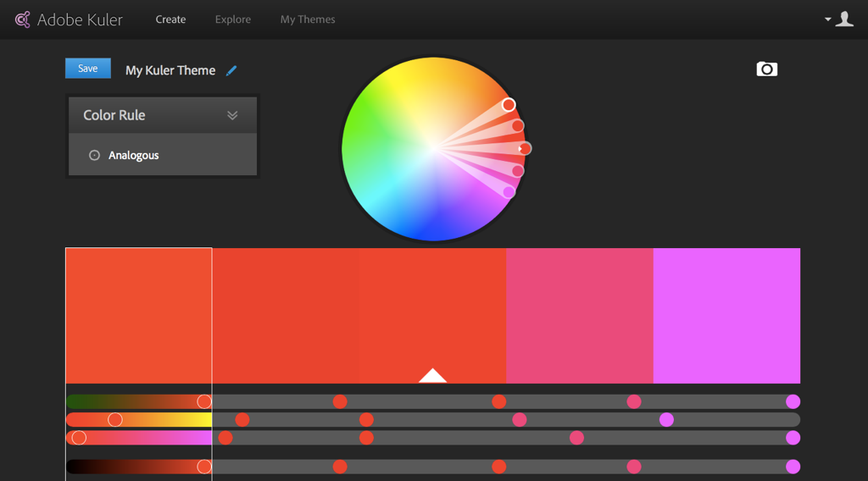The height and width of the screenshot is (481, 868).
Task: Open the account dropdown arrow
Action: [827, 19]
